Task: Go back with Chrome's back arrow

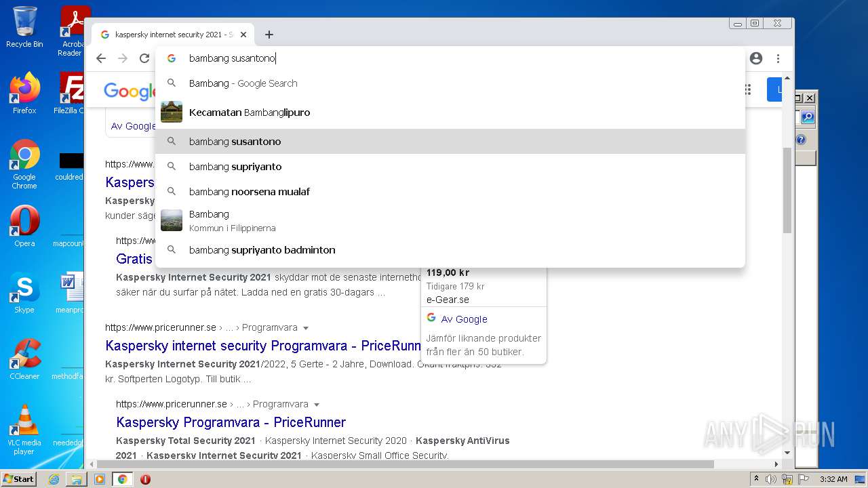Action: pyautogui.click(x=101, y=58)
